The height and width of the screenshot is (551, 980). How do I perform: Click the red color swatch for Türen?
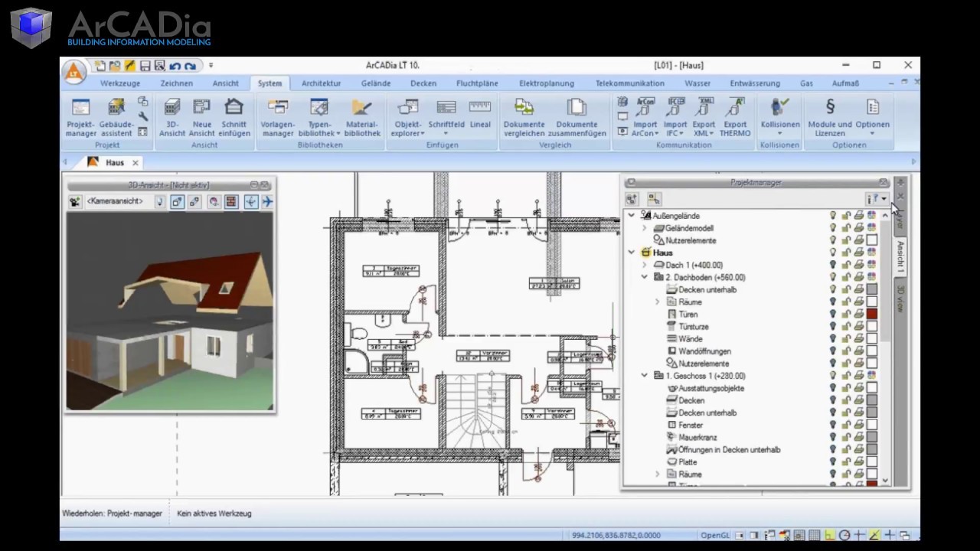click(x=872, y=315)
